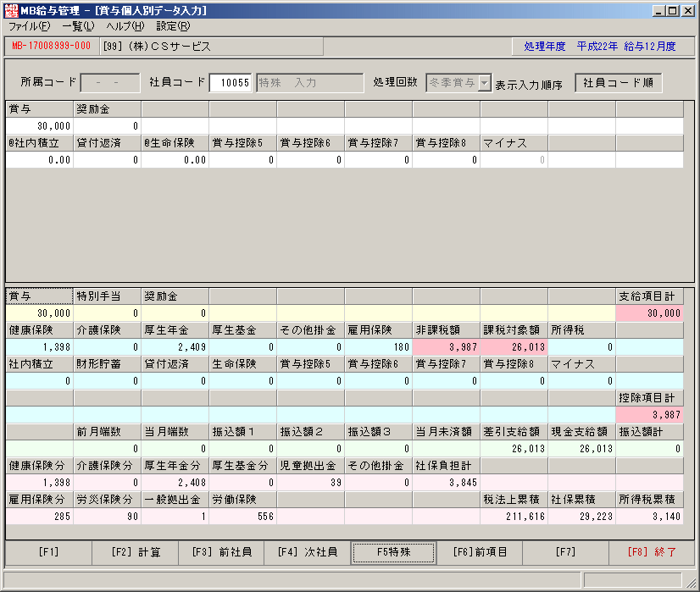The image size is (700, 592).
Task: Select the @生命保険 value 0.00
Action: click(x=175, y=160)
